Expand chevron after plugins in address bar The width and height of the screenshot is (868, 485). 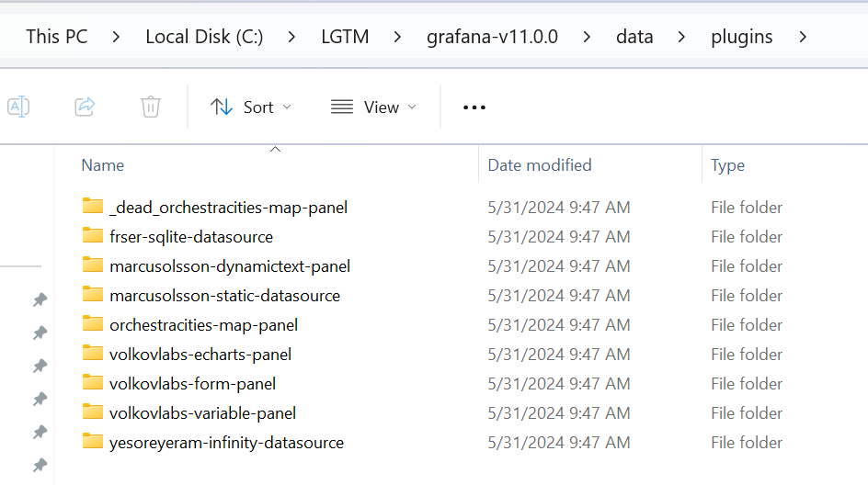click(x=803, y=37)
